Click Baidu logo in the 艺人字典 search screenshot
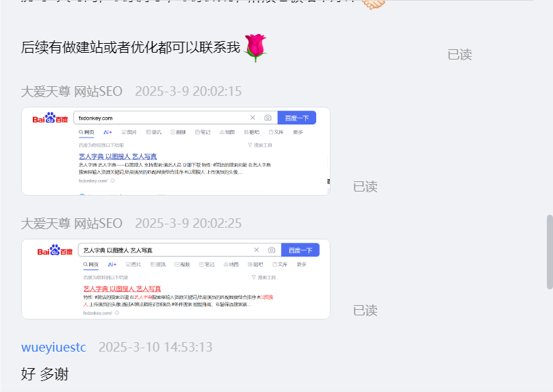 (55, 250)
